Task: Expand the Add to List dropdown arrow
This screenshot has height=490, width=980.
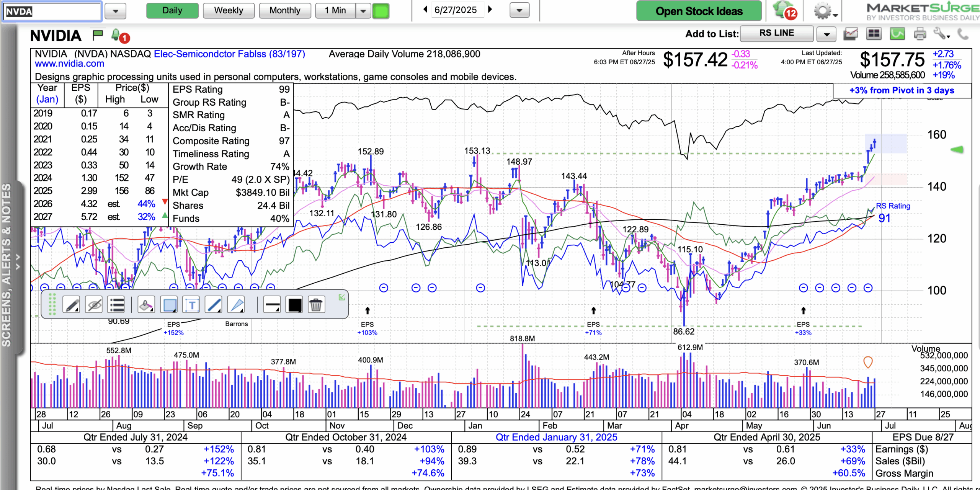Action: 826,34
